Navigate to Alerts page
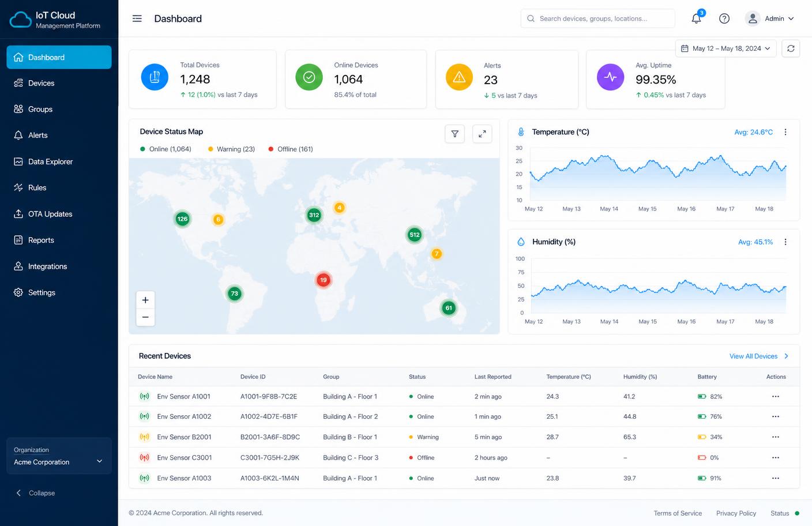The height and width of the screenshot is (526, 812). click(59, 135)
